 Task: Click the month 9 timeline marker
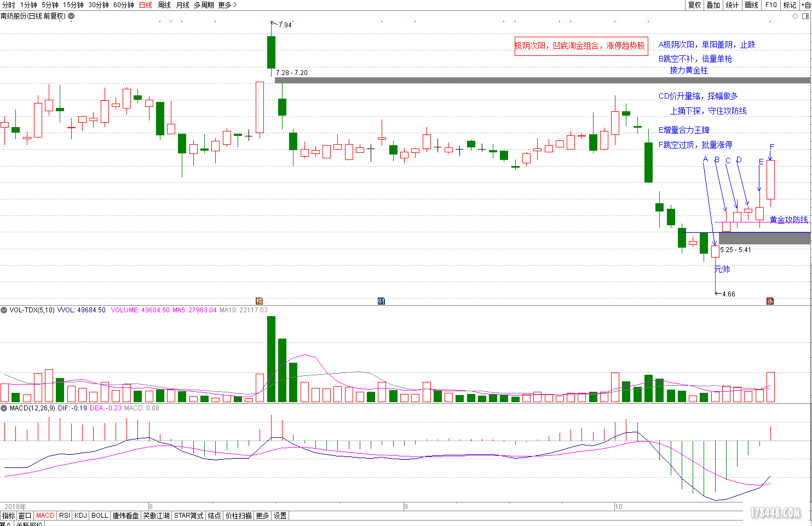point(406,507)
